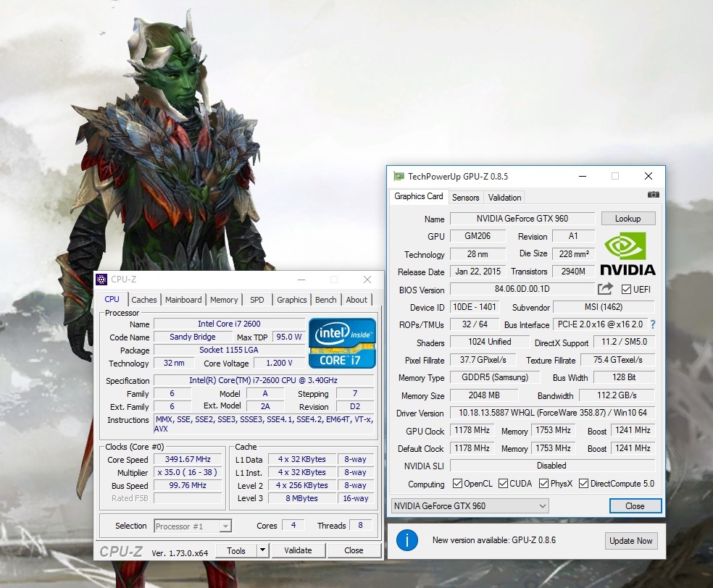The width and height of the screenshot is (713, 588).
Task: Switch to the Sensors tab in GPU-Z
Action: click(x=466, y=197)
